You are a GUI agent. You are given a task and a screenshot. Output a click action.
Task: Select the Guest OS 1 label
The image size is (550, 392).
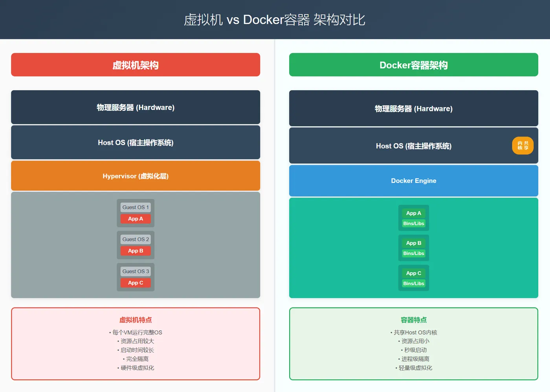tap(136, 207)
